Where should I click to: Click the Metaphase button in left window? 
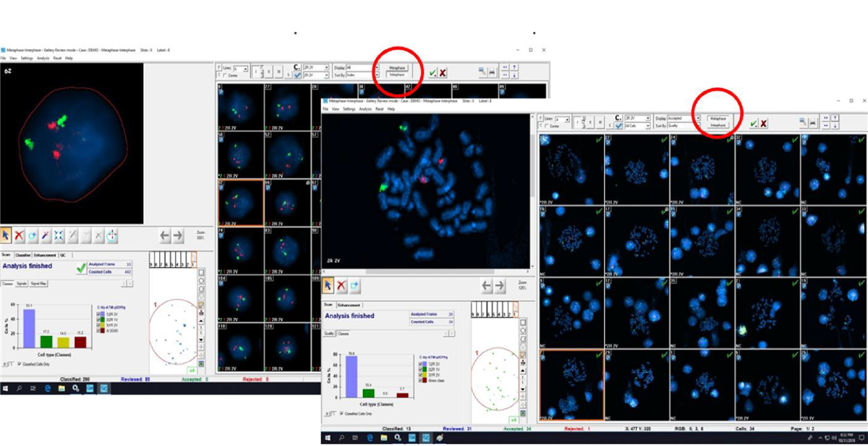pos(397,67)
